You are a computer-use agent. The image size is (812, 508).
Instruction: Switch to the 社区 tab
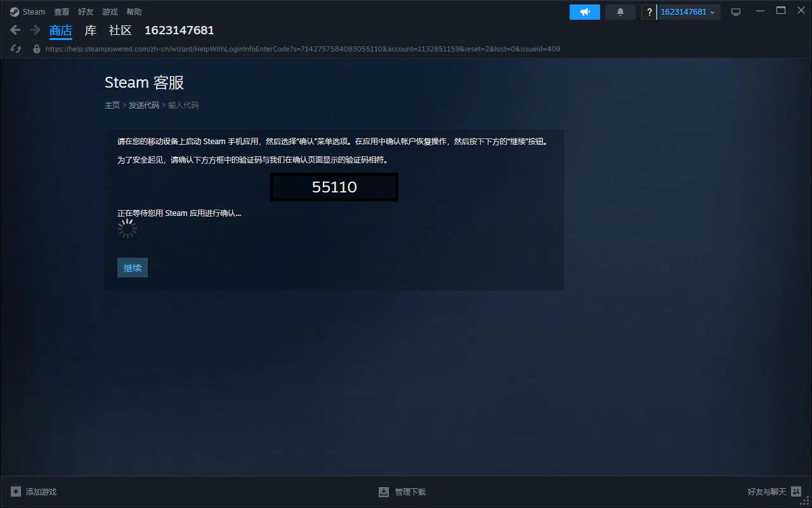pyautogui.click(x=121, y=30)
